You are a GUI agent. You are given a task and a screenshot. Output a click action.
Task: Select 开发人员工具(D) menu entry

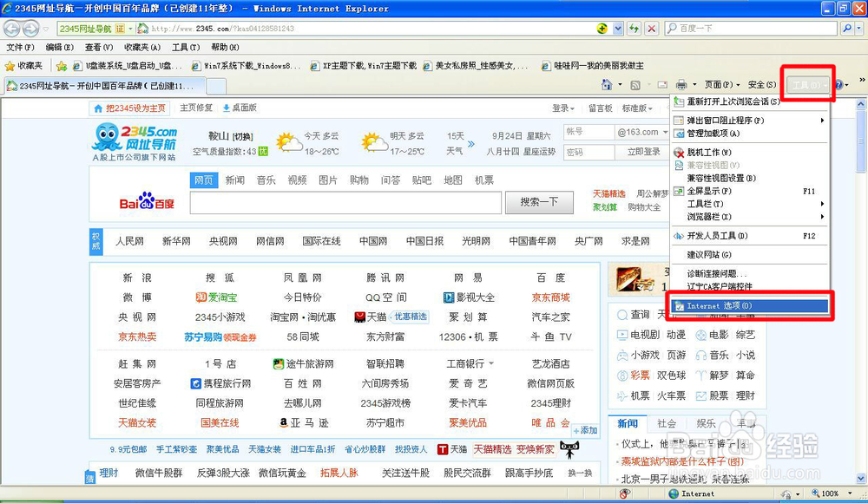tap(750, 236)
